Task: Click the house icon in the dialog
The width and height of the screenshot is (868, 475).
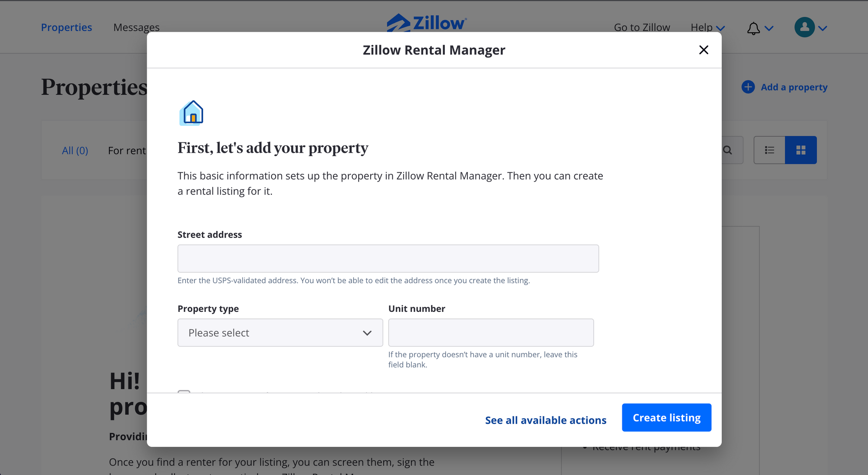Action: click(x=191, y=113)
